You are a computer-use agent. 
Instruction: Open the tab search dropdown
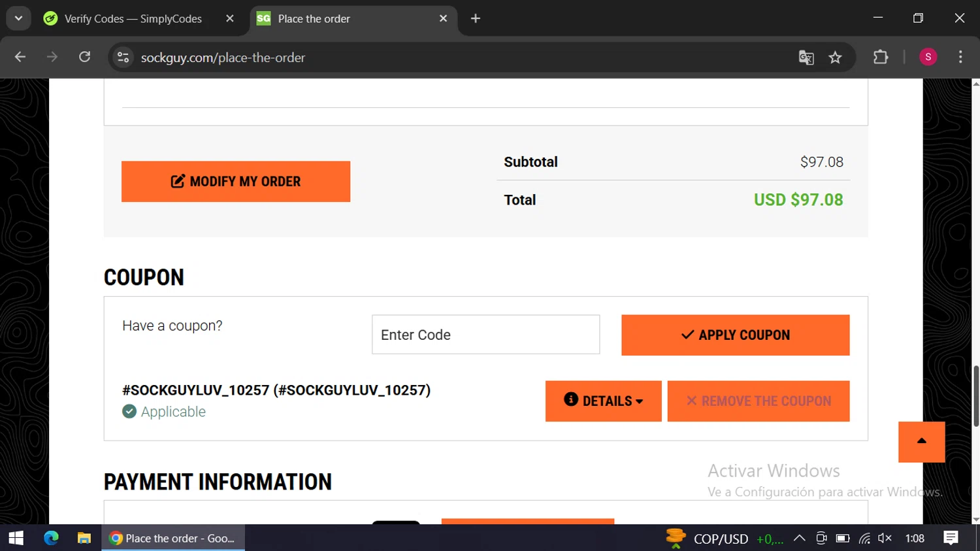pos(18,18)
